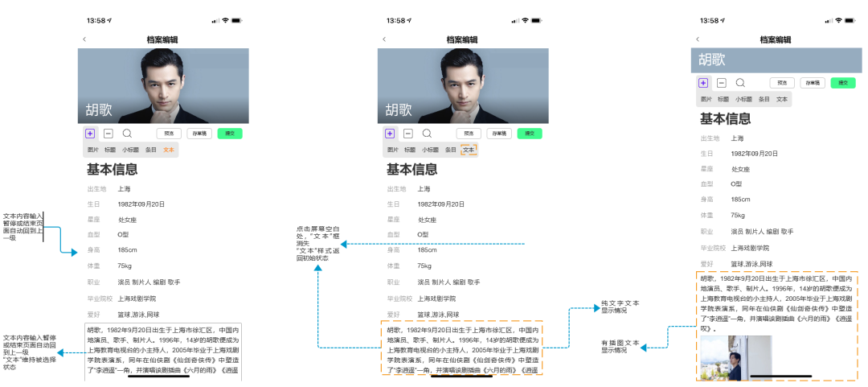Select the 标题 tab in the right mockup

coord(723,99)
